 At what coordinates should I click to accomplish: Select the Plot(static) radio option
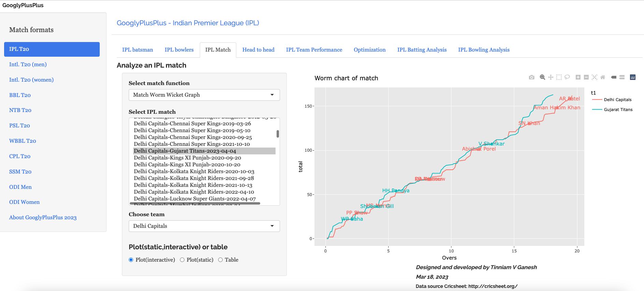(182, 260)
